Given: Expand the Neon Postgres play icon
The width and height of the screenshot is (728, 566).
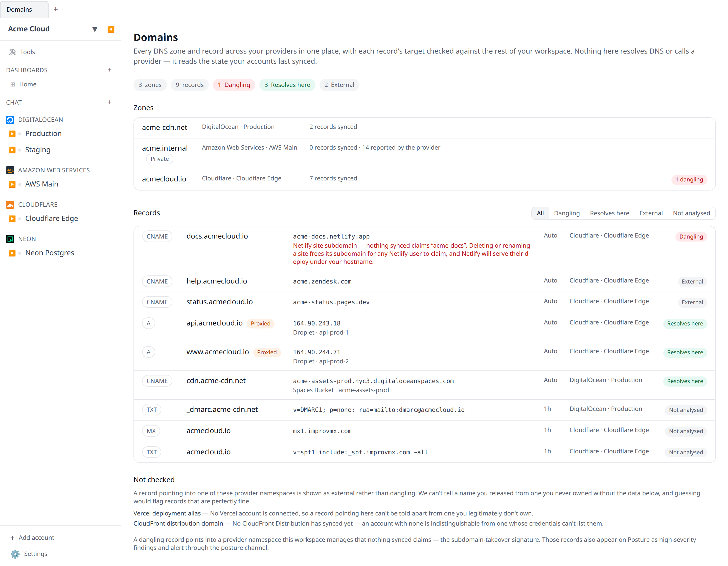Looking at the screenshot, I should point(12,253).
